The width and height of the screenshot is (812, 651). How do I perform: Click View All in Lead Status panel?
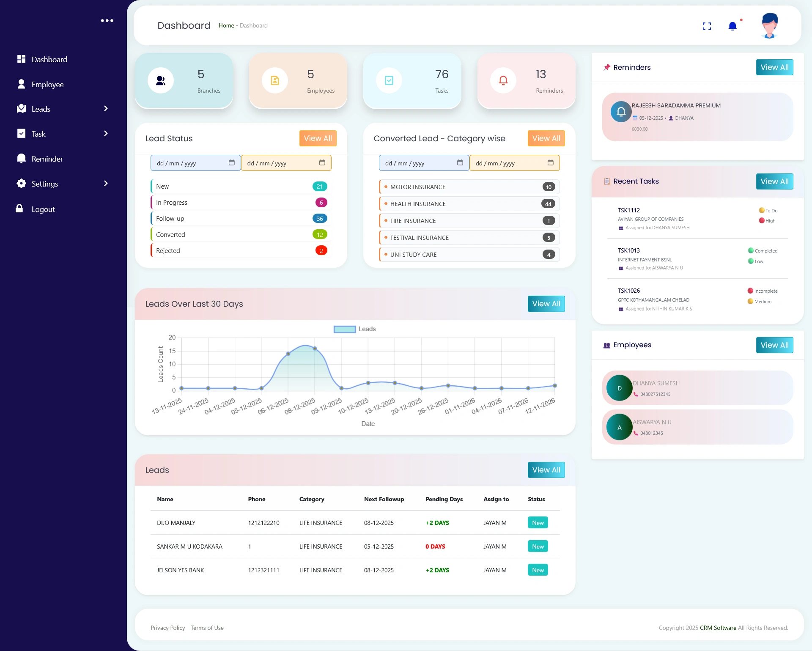(318, 138)
